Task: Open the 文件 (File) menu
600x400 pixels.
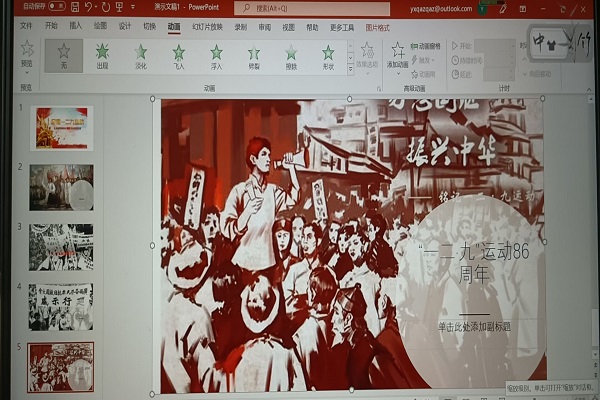Action: 26,26
